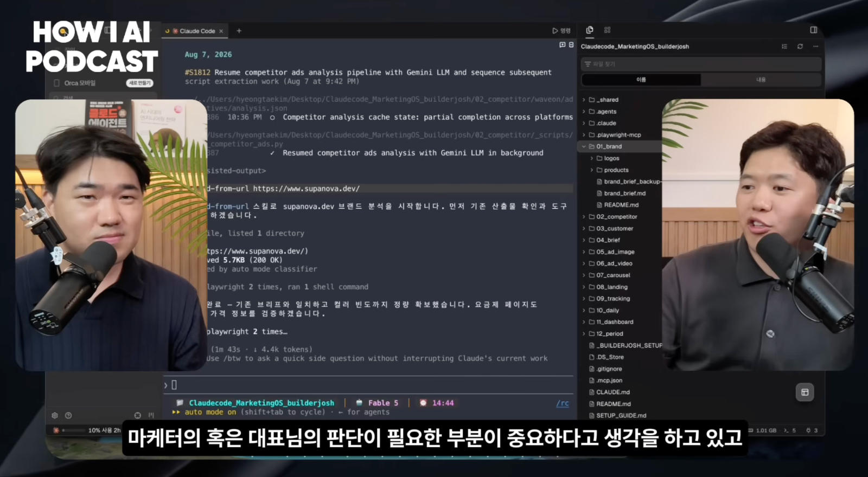This screenshot has width=868, height=477.
Task: Select the 내용 search mode tab
Action: (x=761, y=80)
